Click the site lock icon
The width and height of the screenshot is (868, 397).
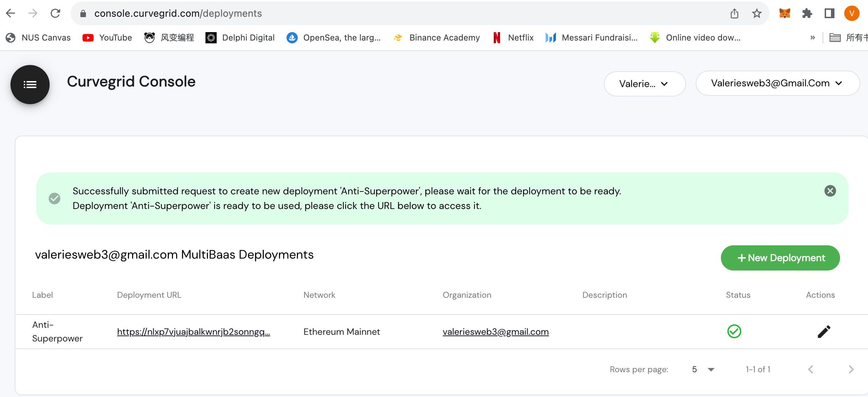(x=83, y=13)
